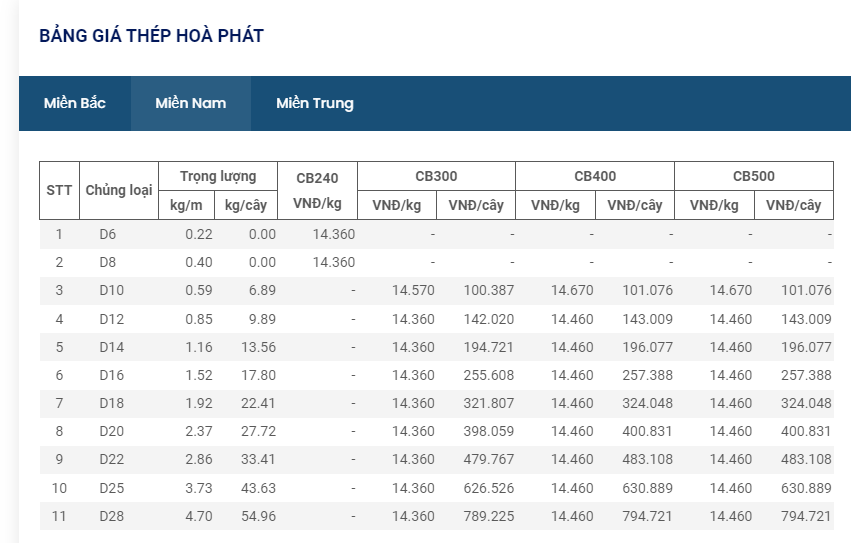Click the CB300 column header
This screenshot has height=543, width=851.
click(436, 176)
